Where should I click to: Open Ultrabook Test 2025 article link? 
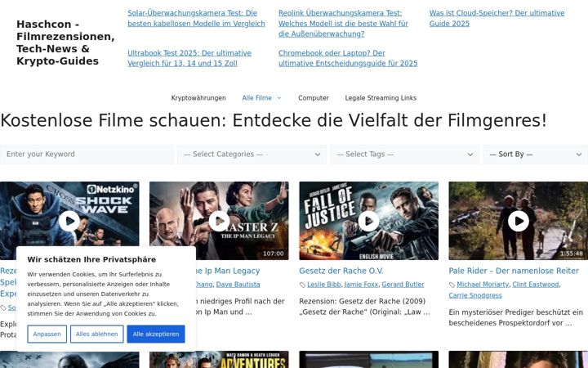pos(189,58)
